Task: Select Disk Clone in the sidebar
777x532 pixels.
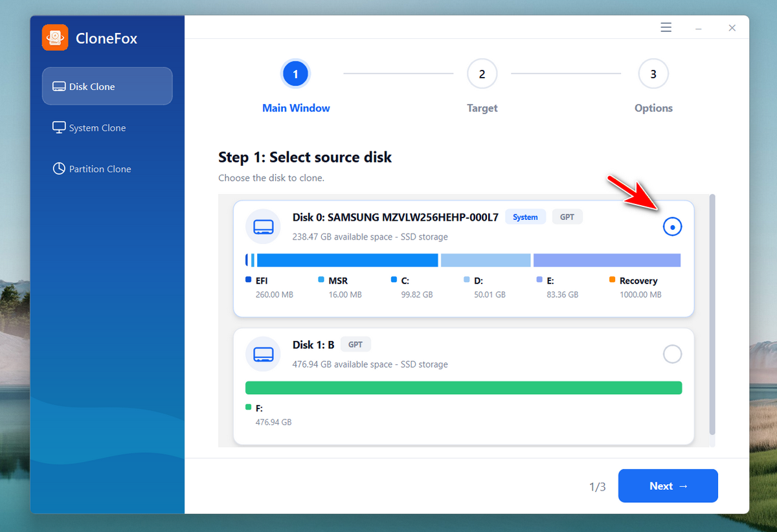Action: [107, 86]
